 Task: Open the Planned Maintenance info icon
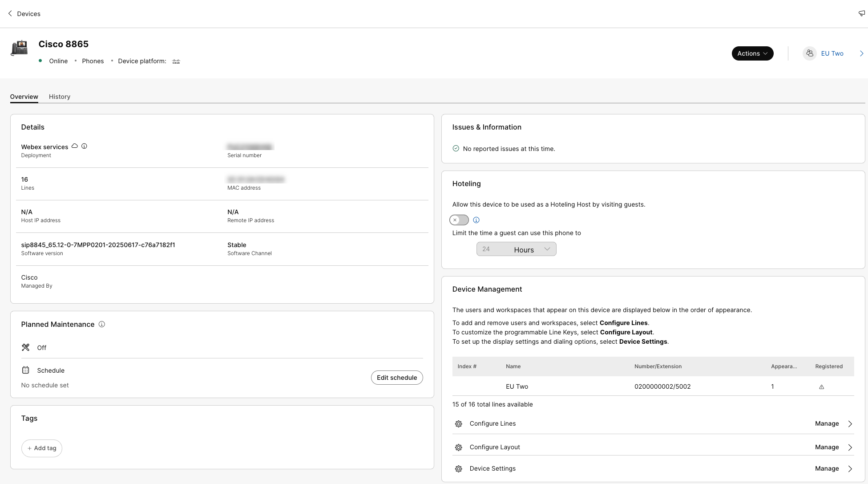(101, 324)
